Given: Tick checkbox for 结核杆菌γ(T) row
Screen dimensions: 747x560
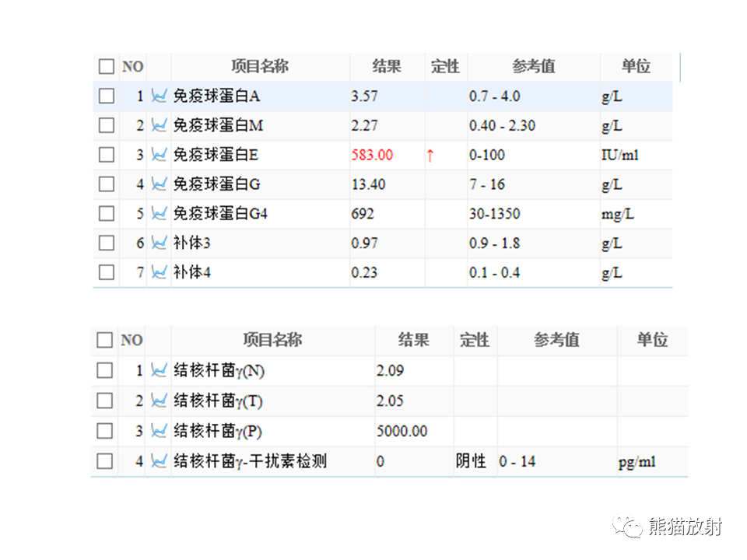Looking at the screenshot, I should click(x=104, y=401).
